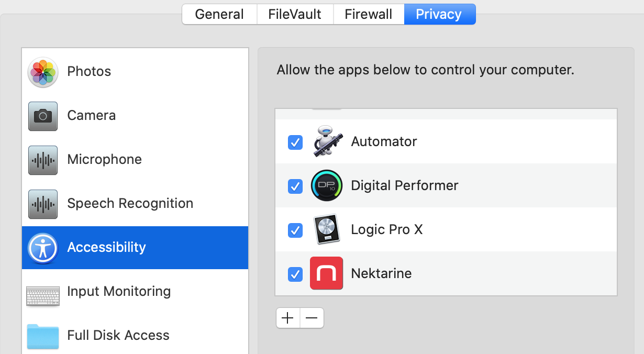Click the Camera icon in privacy list

(x=43, y=116)
